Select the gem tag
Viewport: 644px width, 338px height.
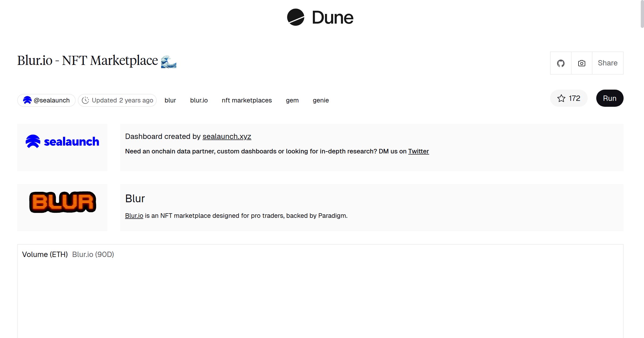point(292,100)
